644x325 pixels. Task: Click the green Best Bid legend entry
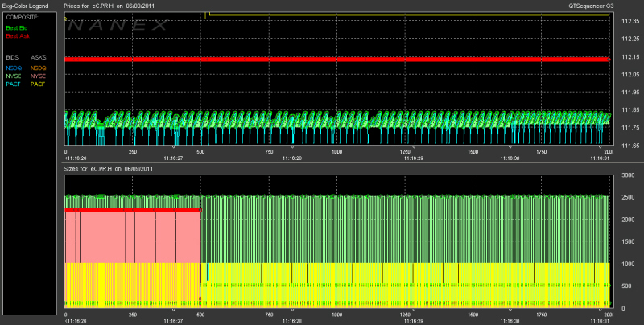[x=17, y=28]
